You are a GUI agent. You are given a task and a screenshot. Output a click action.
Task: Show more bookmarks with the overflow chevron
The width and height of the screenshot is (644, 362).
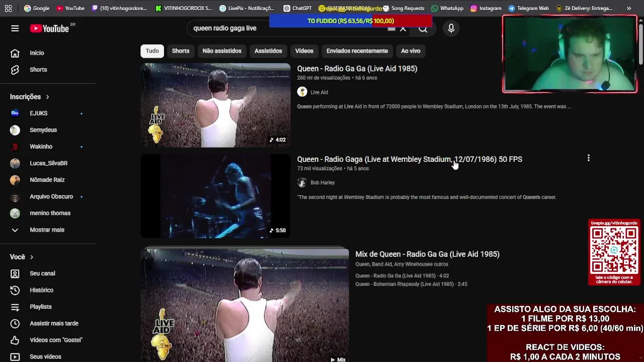(629, 8)
